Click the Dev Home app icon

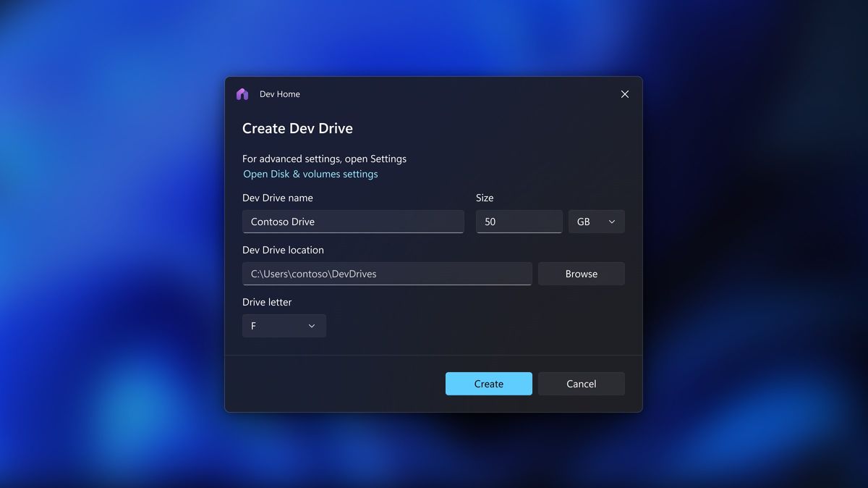(x=242, y=93)
